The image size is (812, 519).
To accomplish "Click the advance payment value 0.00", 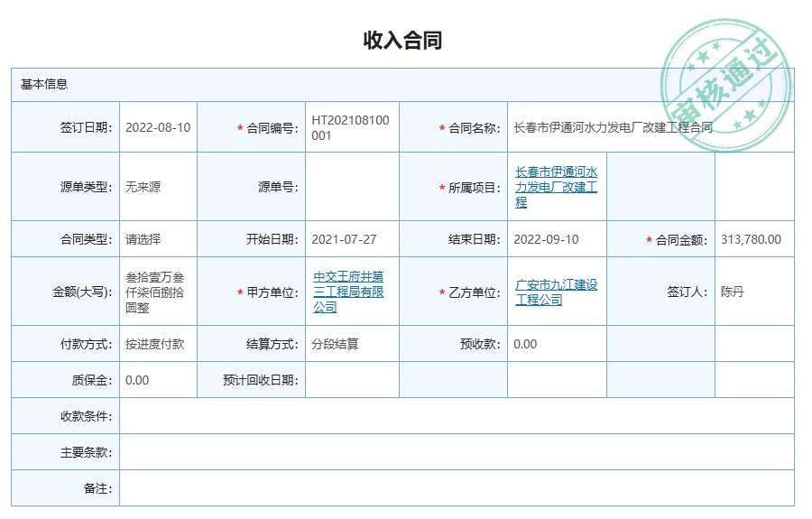I will [x=525, y=344].
